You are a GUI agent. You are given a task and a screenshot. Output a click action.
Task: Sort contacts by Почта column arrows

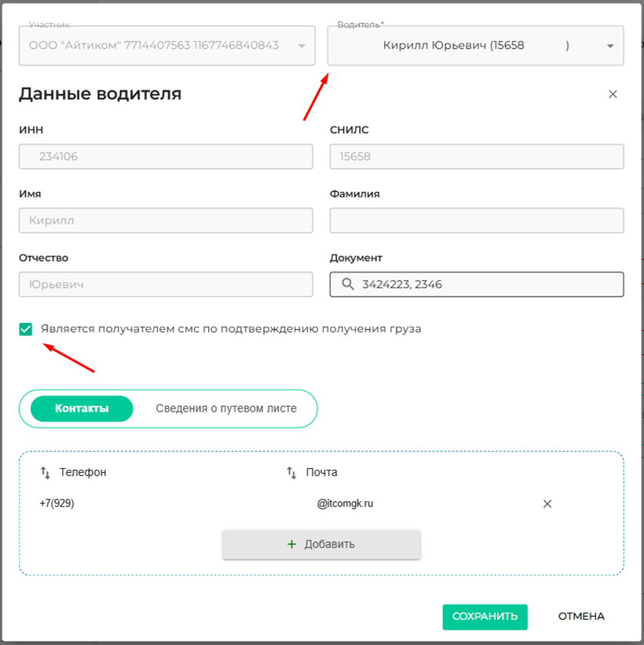point(291,472)
